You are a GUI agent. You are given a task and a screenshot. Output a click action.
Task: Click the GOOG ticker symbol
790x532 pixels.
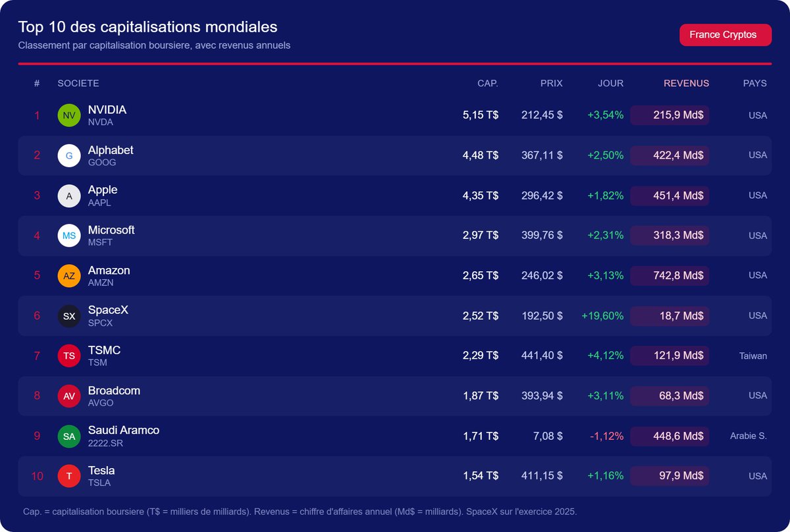point(102,163)
